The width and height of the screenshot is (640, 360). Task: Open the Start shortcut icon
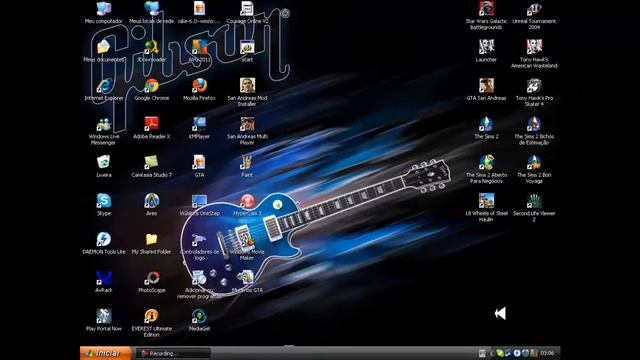[x=247, y=47]
